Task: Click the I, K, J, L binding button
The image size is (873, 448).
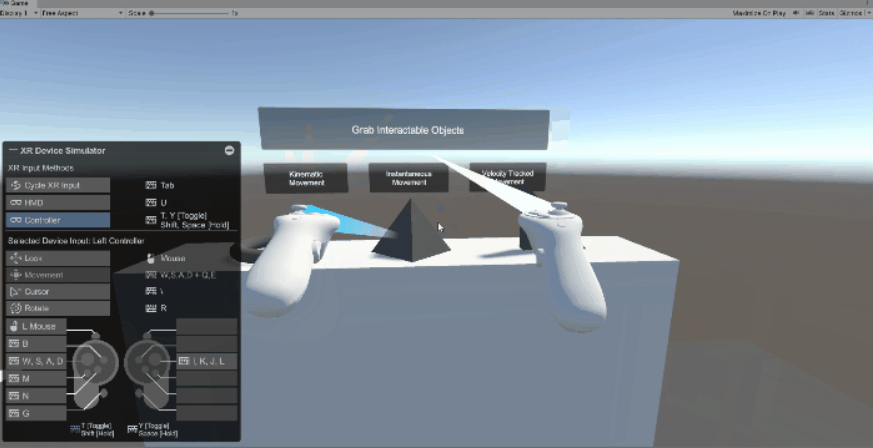Action: pos(207,360)
